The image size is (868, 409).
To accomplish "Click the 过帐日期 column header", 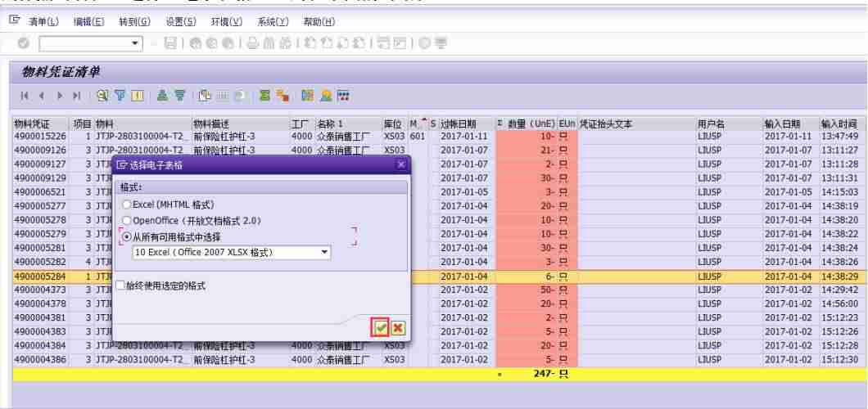I will (x=468, y=124).
